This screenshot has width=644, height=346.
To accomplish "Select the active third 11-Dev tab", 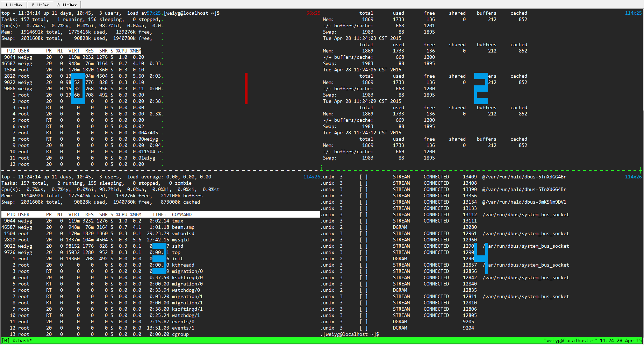I will 67,5.
